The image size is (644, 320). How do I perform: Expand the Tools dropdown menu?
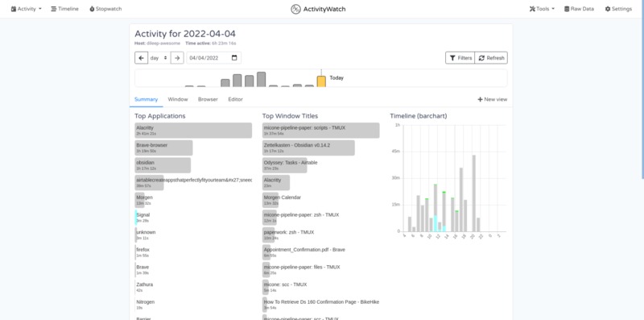pos(542,9)
